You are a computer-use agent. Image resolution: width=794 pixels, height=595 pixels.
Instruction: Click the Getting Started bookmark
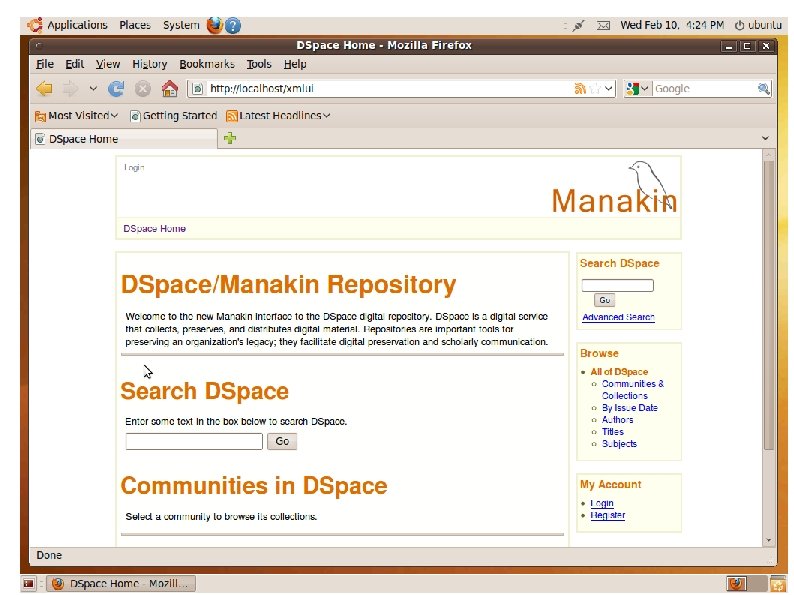point(174,115)
